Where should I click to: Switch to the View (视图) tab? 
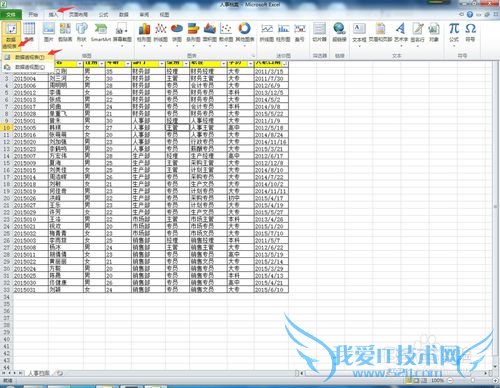click(x=164, y=14)
